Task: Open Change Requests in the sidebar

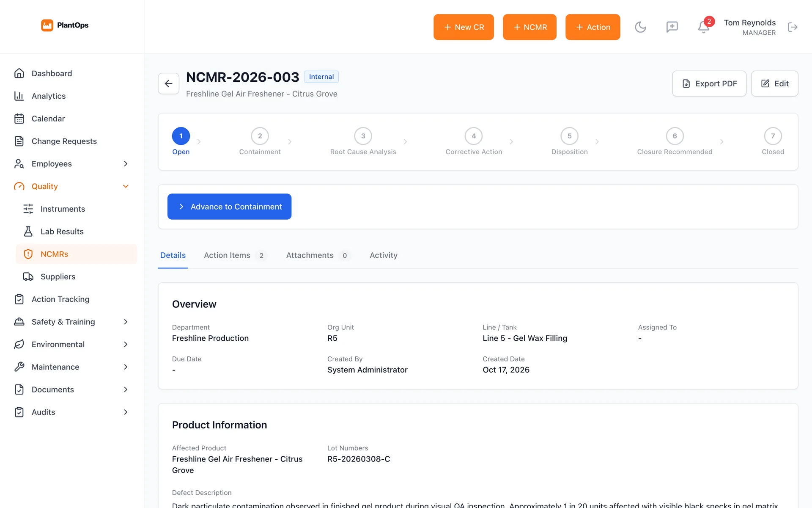Action: tap(71, 141)
